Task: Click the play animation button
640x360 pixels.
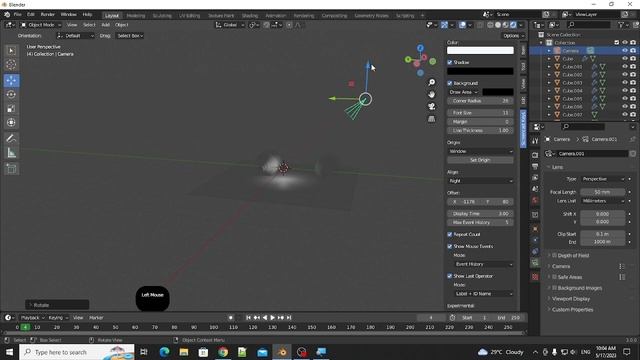Action: 273,318
